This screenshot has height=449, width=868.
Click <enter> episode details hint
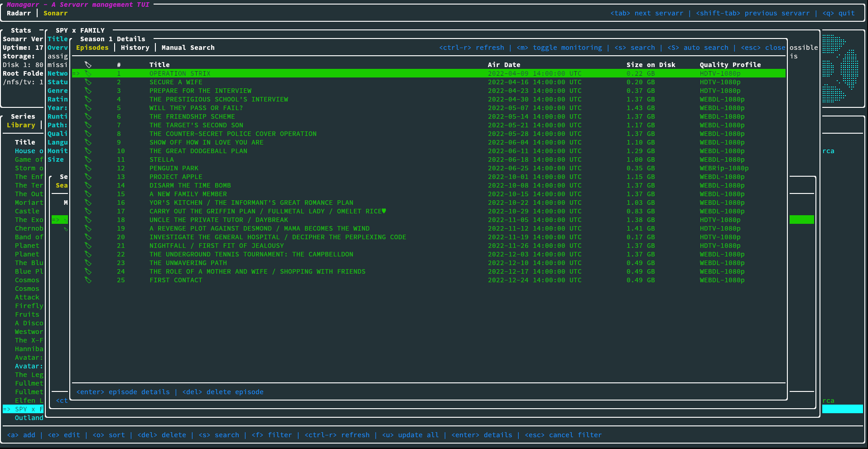[x=123, y=392]
